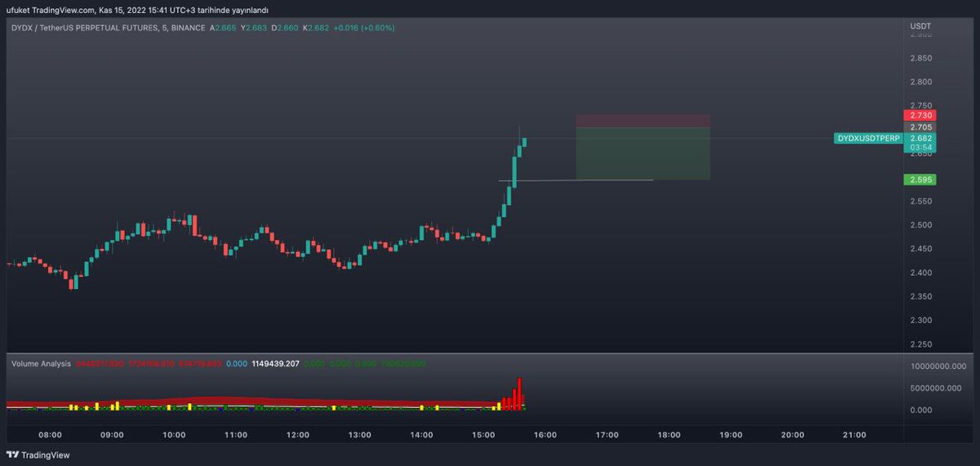
Task: Click the 18:00 time axis label
Action: (x=669, y=435)
